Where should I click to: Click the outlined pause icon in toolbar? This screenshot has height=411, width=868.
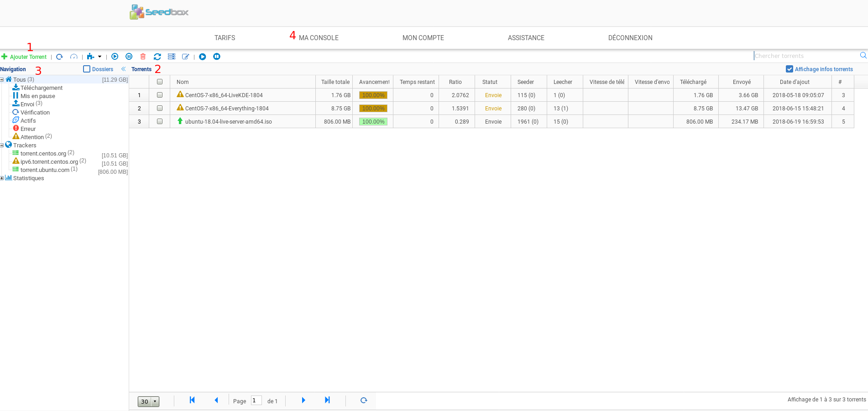(129, 57)
